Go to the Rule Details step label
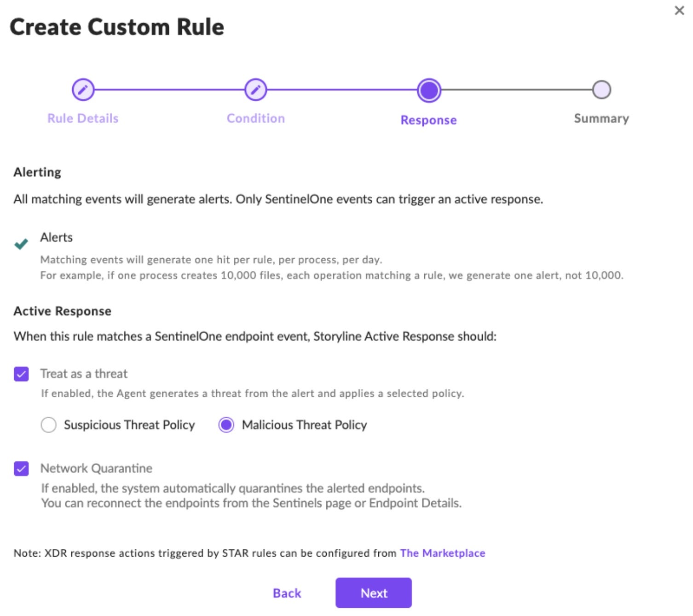 [83, 118]
